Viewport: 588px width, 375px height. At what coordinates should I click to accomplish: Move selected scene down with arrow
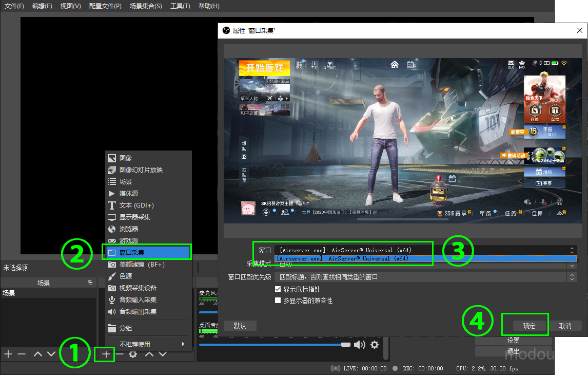[x=51, y=354]
